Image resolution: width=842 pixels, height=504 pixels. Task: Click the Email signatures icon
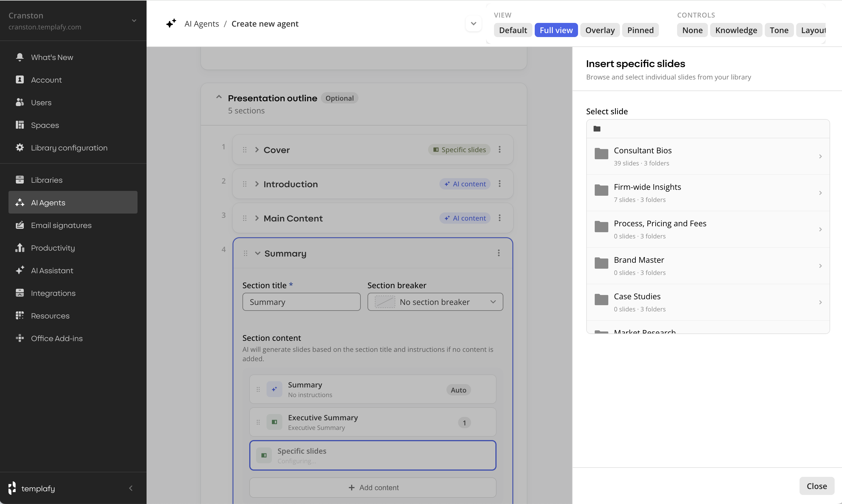20,225
